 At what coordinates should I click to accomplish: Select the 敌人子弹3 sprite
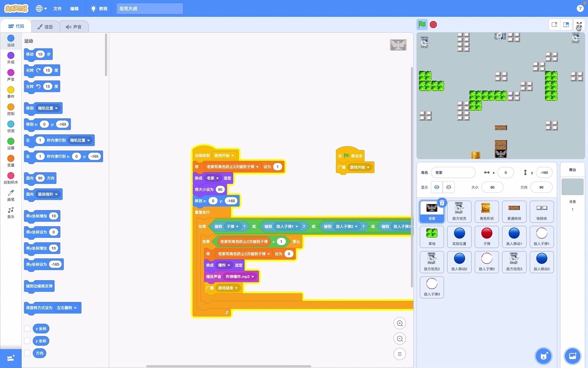point(432,287)
